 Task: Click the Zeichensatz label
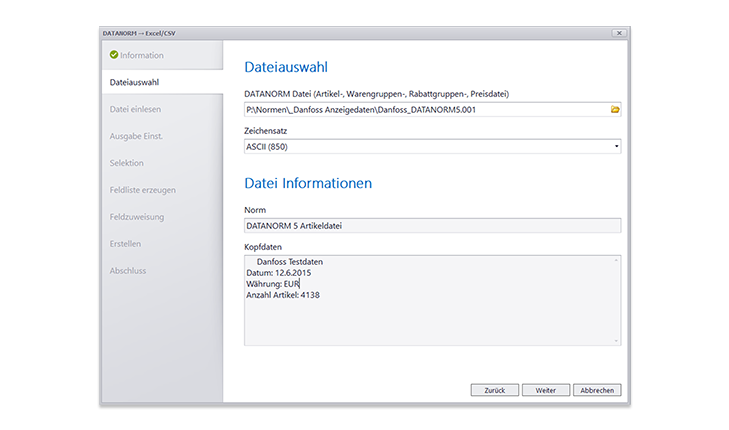tap(265, 131)
